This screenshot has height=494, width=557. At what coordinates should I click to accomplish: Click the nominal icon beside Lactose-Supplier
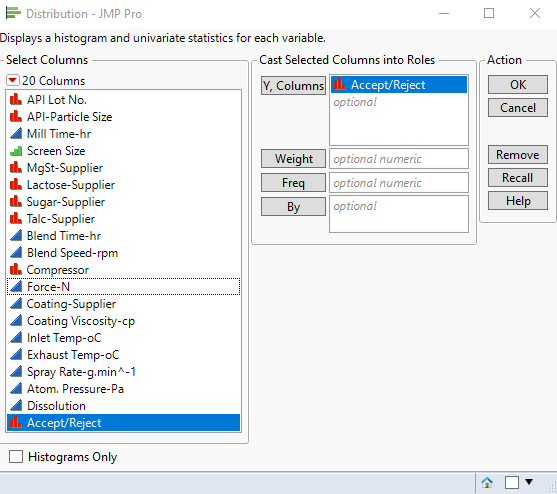pos(16,185)
